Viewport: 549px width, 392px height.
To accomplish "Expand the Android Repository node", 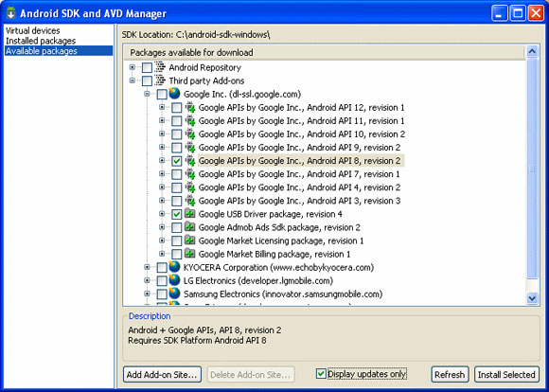I will coord(132,67).
